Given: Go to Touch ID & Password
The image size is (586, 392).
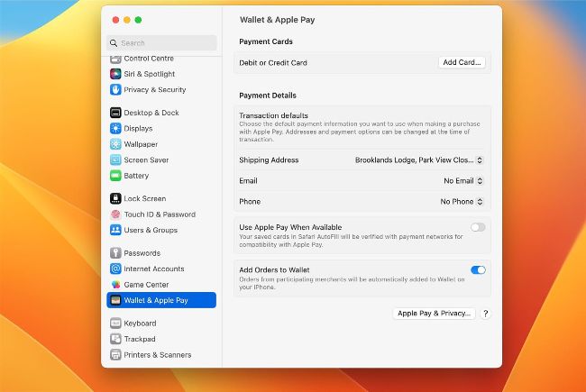Looking at the screenshot, I should [x=160, y=214].
